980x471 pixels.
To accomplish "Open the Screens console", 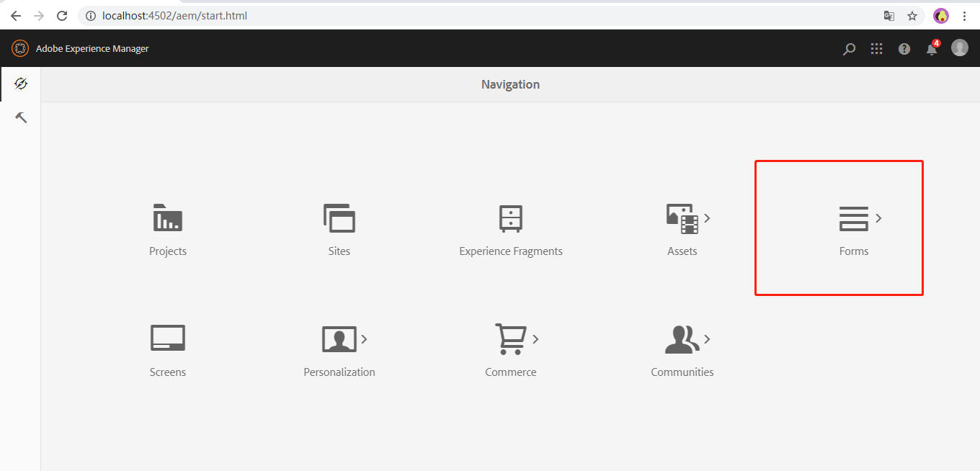I will 168,349.
